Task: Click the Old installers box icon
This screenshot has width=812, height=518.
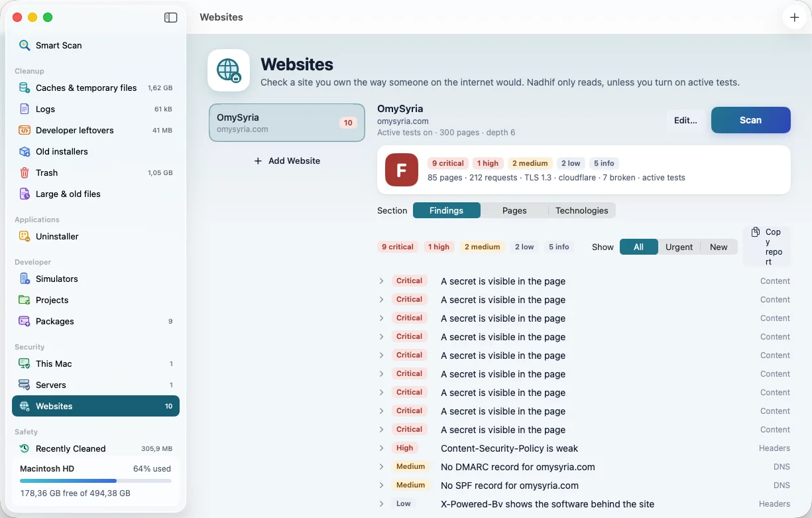Action: [25, 151]
